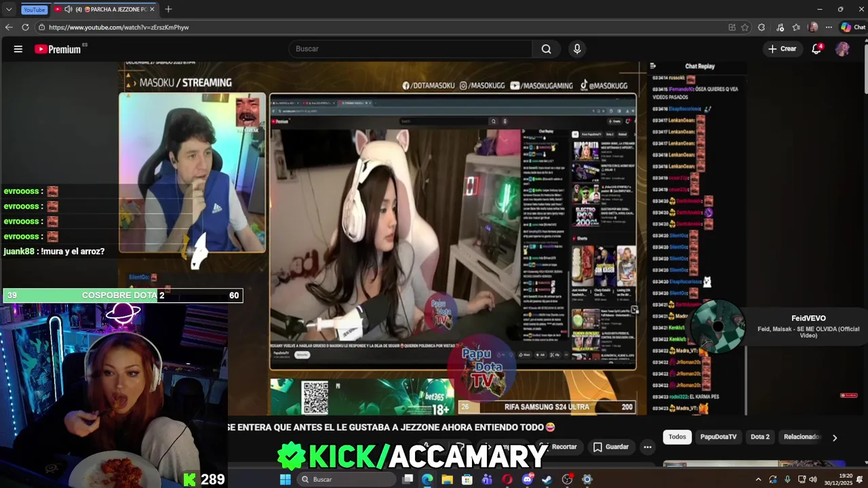Open more actions ellipsis below video
The image size is (868, 488).
[648, 447]
